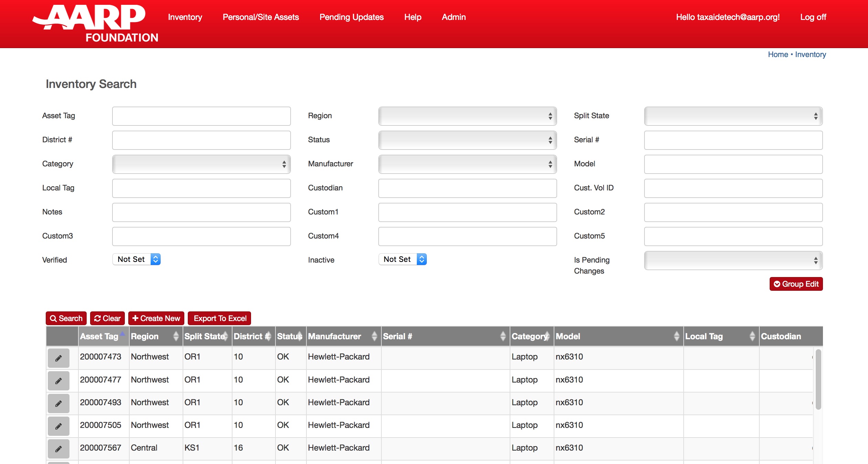Sort table by District # column
This screenshot has height=464, width=868.
click(x=253, y=336)
